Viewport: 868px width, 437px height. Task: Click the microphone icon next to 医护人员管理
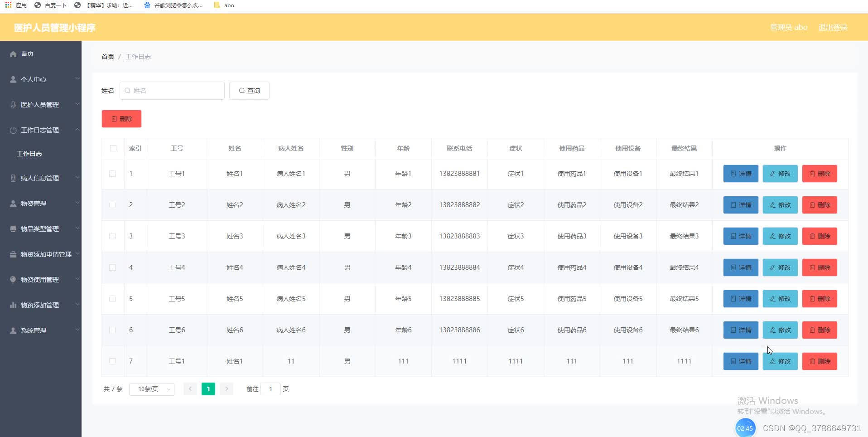[13, 105]
